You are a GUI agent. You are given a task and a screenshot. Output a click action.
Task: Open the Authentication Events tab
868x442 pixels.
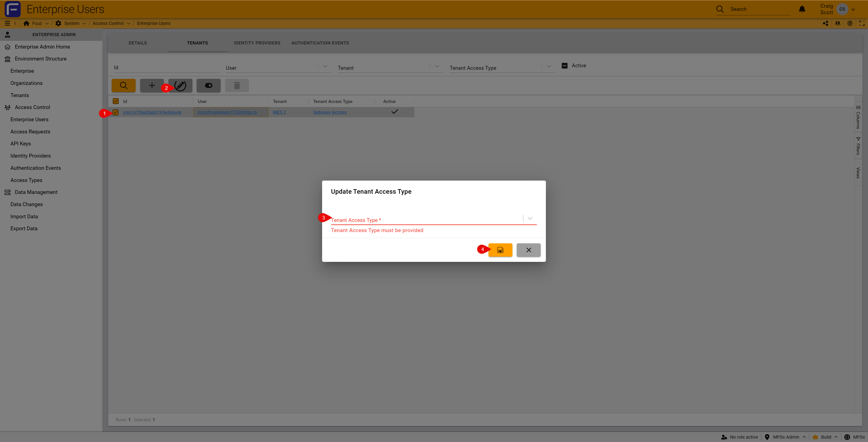coord(320,43)
